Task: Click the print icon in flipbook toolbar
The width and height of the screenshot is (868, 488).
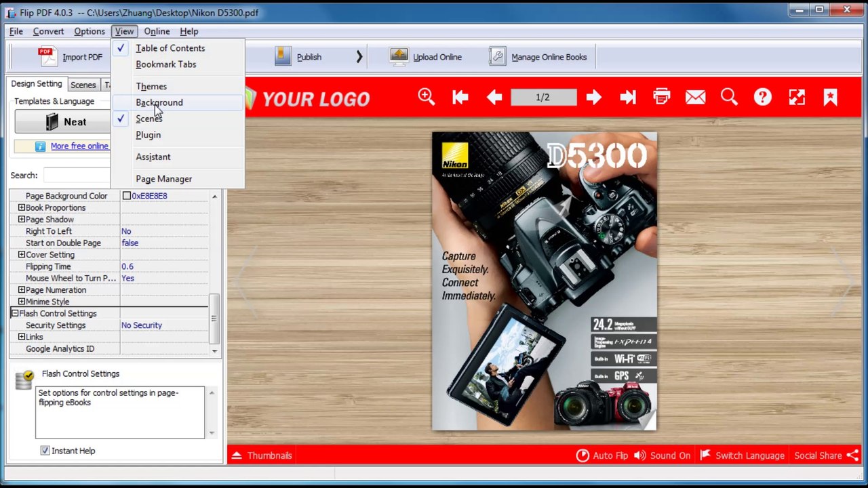Action: [x=662, y=97]
